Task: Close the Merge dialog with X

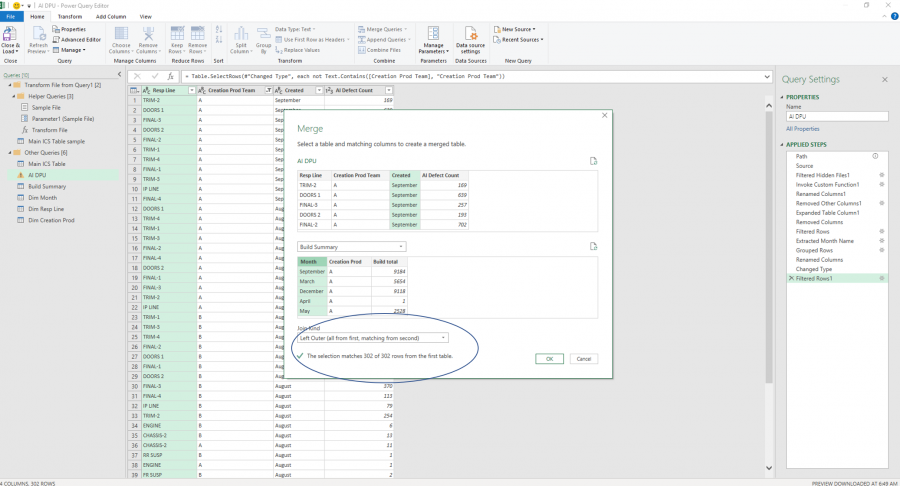Action: coord(604,115)
